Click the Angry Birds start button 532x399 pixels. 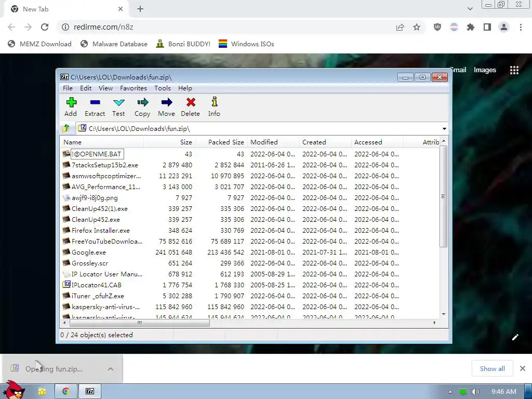(14, 390)
